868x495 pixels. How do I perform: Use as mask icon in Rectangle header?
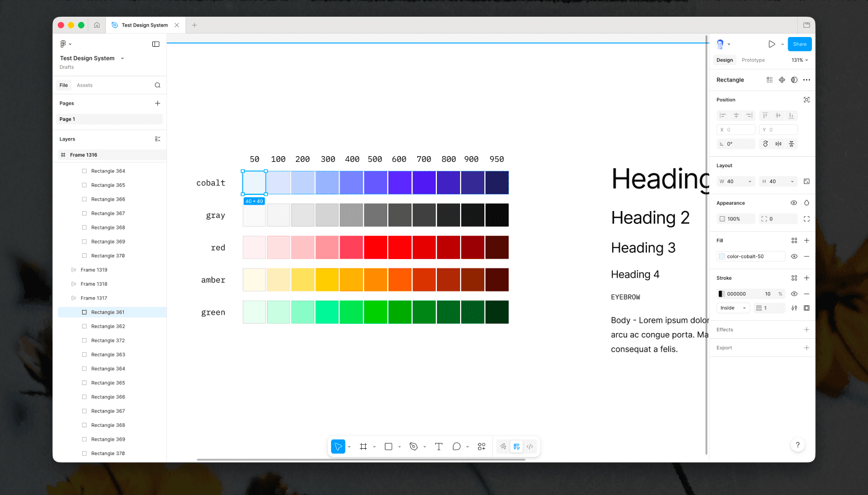[794, 80]
